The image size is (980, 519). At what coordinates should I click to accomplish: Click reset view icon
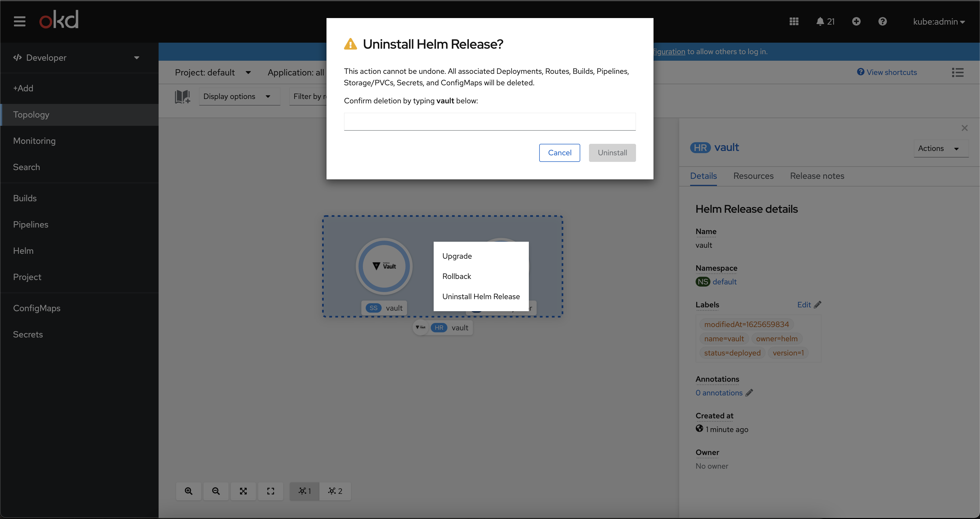coord(270,491)
